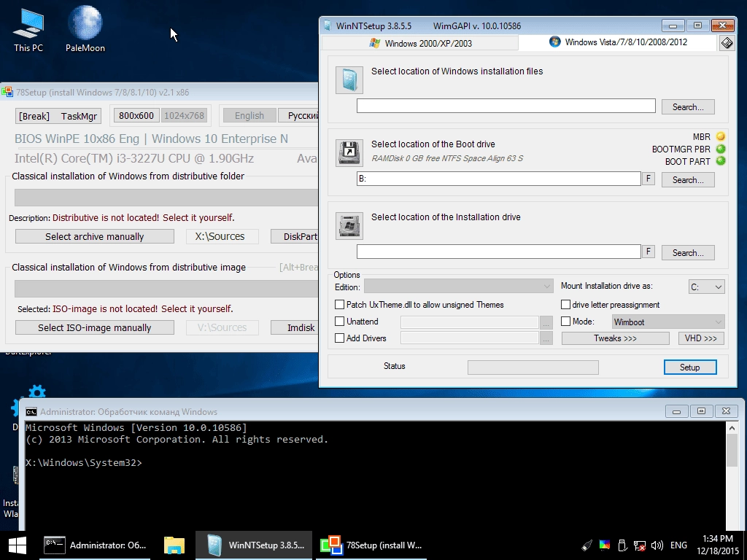
Task: Switch to 78Setup taskbar item
Action: [x=371, y=545]
